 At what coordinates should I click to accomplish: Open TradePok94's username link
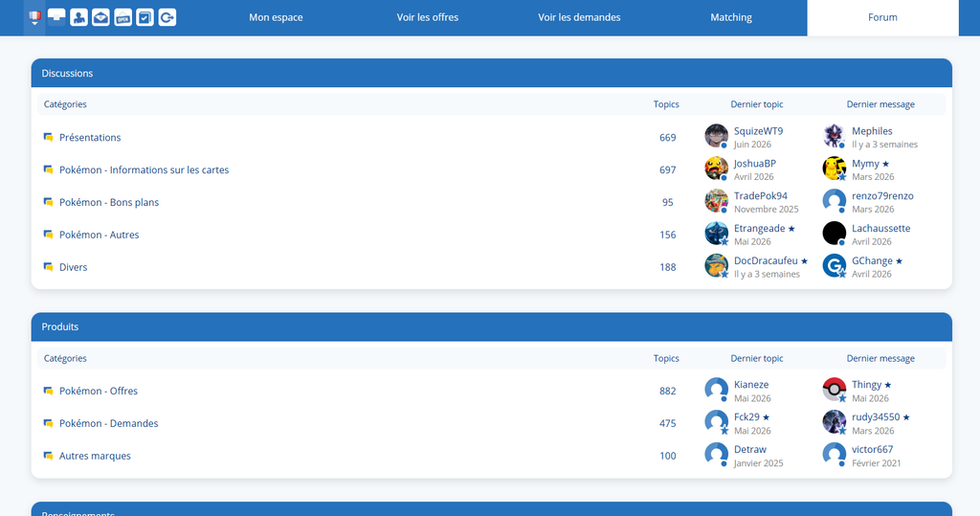761,196
